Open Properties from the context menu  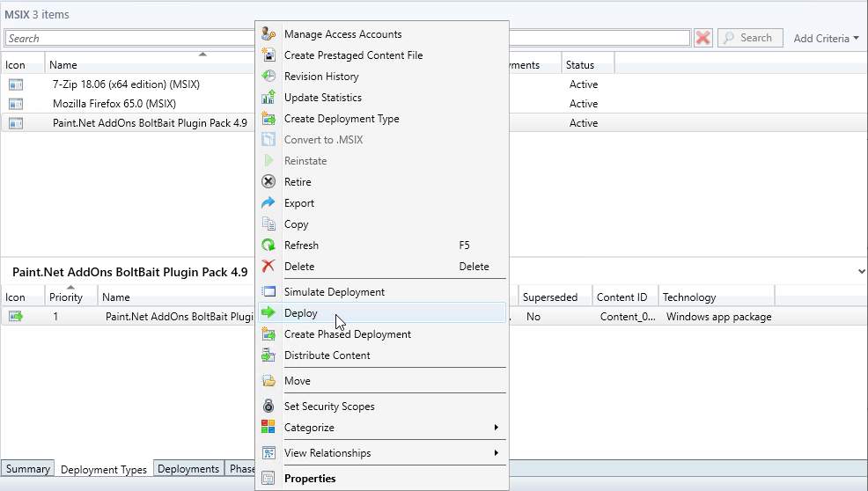click(310, 479)
